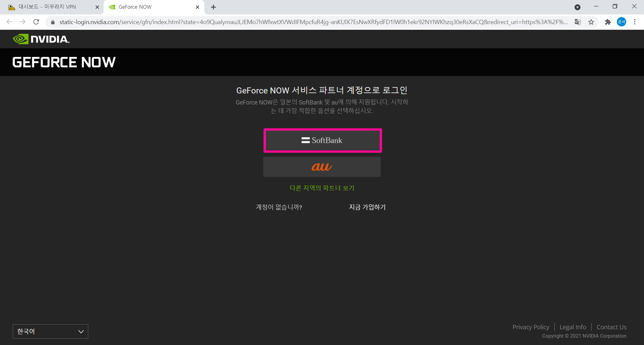Open the Extensions puzzle icon
This screenshot has width=644, height=345.
[x=608, y=22]
